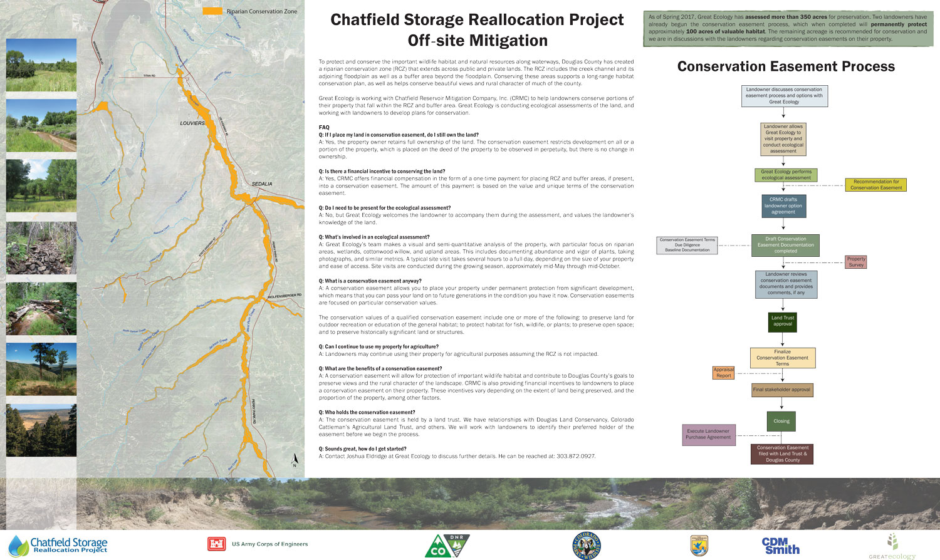This screenshot has height=560, width=940.
Task: Click the Chatfield Storage Reallocation Project logo
Action: tap(58, 546)
